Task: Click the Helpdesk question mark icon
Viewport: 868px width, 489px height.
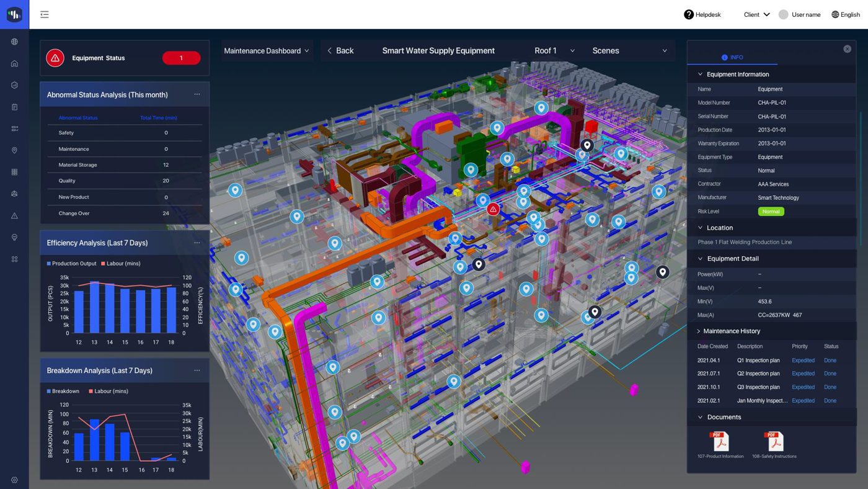Action: (x=689, y=14)
